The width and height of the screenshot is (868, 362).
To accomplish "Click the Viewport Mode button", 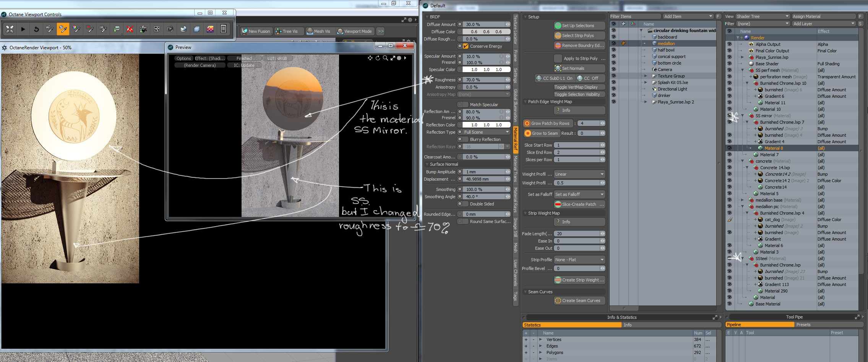I will [x=354, y=31].
